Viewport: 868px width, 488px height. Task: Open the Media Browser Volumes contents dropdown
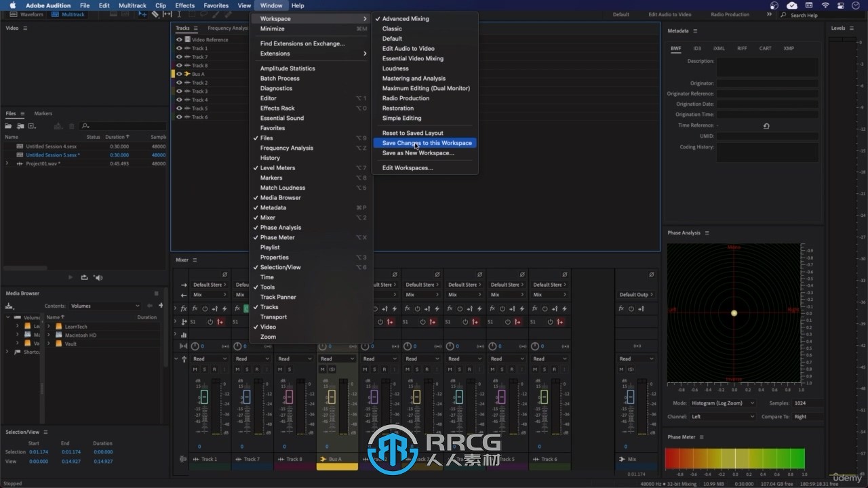pyautogui.click(x=104, y=306)
